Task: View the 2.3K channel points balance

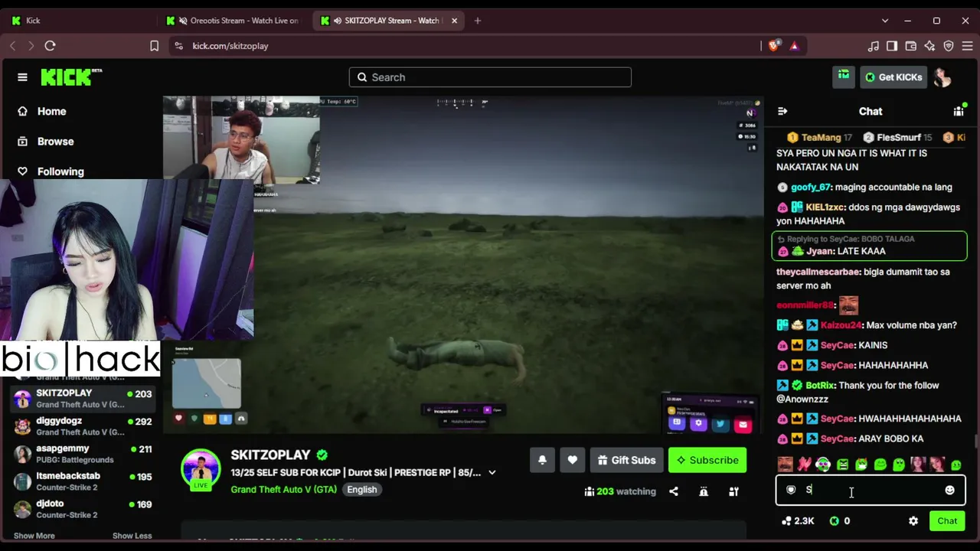Action: pos(798,520)
